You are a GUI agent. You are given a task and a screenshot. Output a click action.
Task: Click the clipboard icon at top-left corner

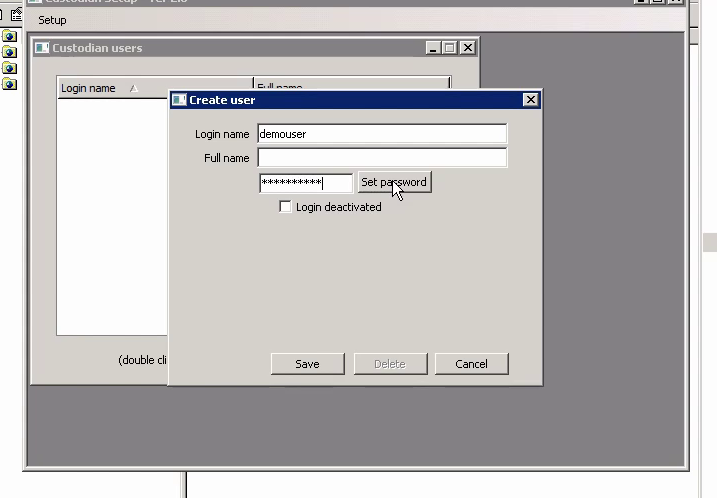[16, 15]
